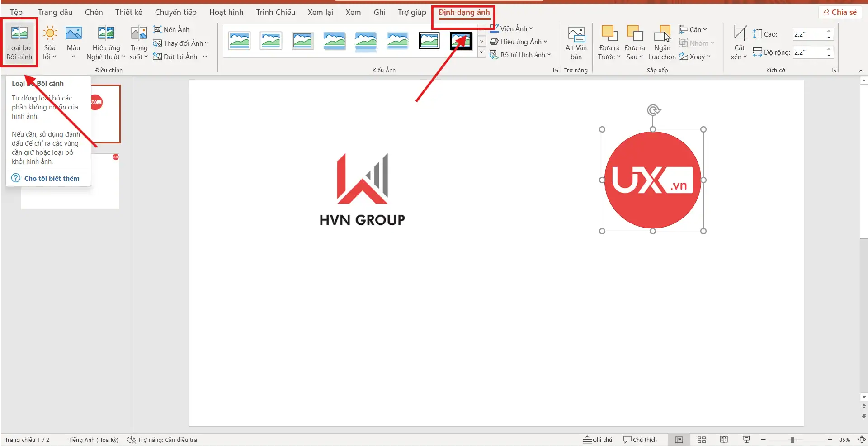The image size is (868, 446).
Task: Switch to the Thiết kế design tab
Action: [128, 12]
